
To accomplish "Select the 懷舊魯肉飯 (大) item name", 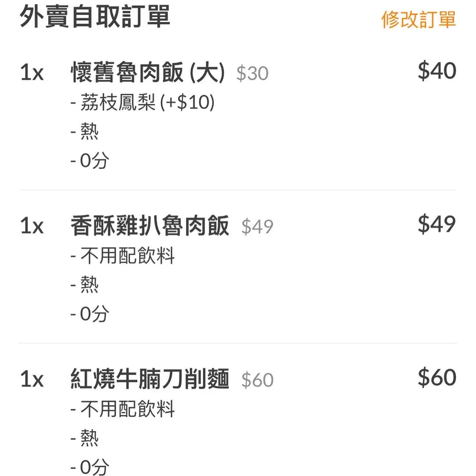I will [148, 72].
